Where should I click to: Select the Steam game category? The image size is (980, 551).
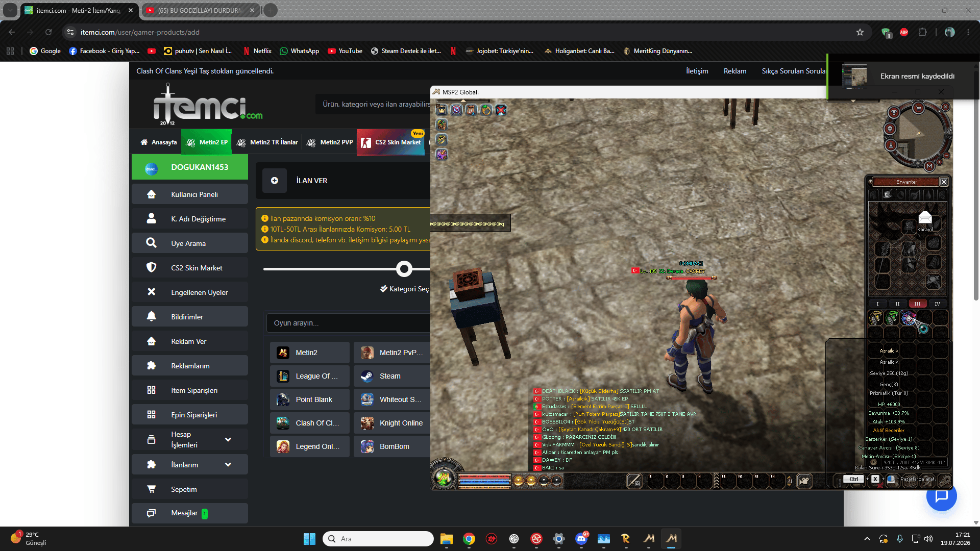pos(392,376)
